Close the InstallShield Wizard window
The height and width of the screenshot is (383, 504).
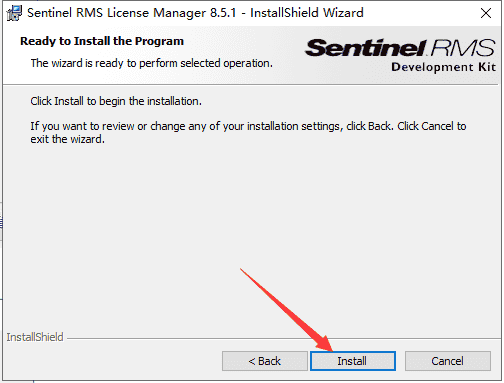tap(486, 13)
